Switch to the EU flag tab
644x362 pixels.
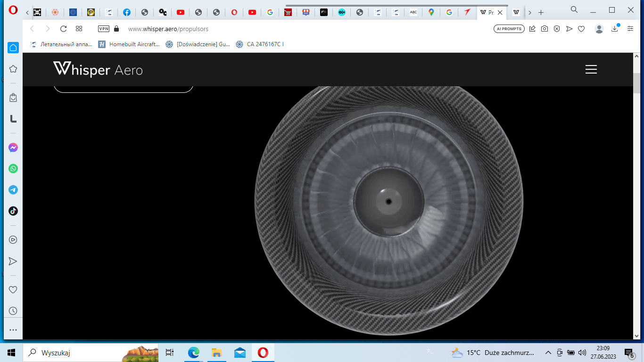[73, 13]
